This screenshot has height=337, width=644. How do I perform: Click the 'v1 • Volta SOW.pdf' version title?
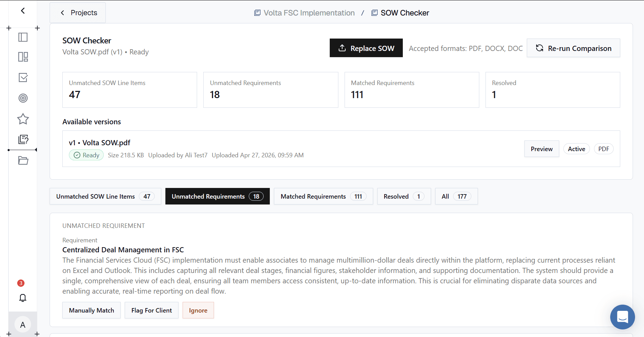[100, 143]
